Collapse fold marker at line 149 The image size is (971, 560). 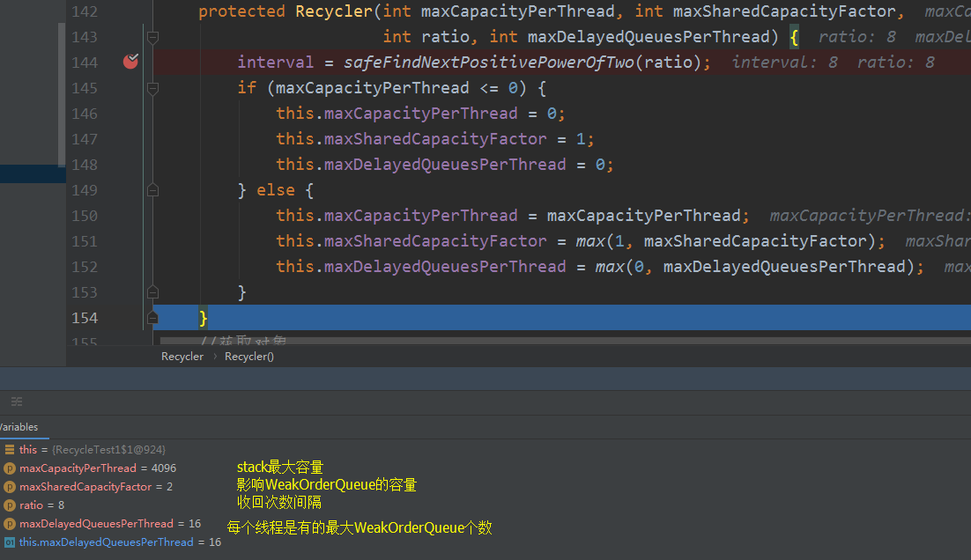[153, 190]
